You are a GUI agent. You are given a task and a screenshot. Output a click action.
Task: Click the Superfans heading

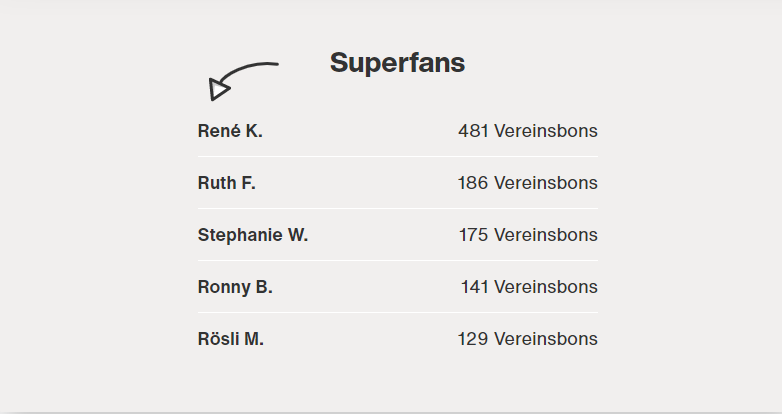pos(397,63)
